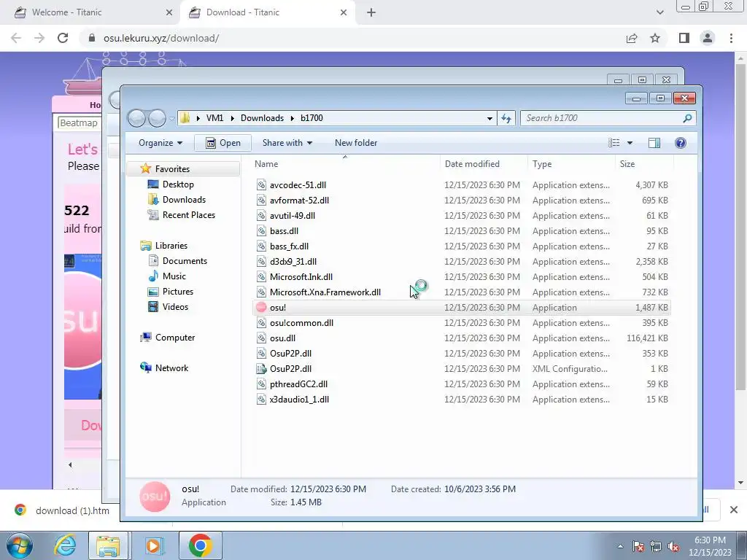This screenshot has width=747, height=560.
Task: Click the Explorer forward navigation arrow
Action: [158, 118]
